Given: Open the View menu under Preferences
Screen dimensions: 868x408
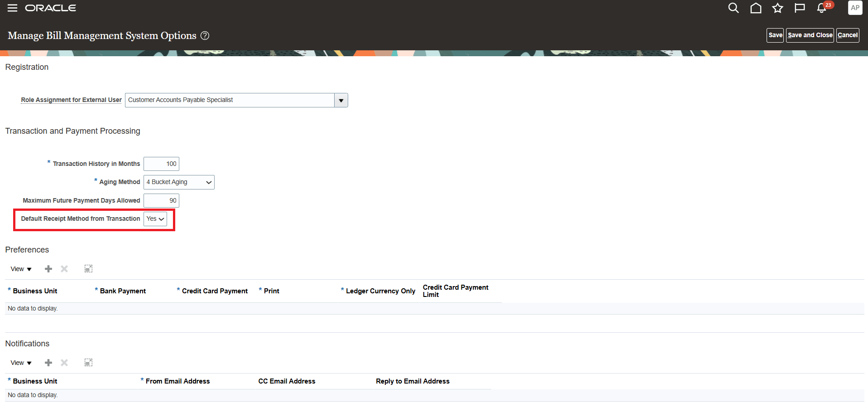Looking at the screenshot, I should tap(20, 268).
